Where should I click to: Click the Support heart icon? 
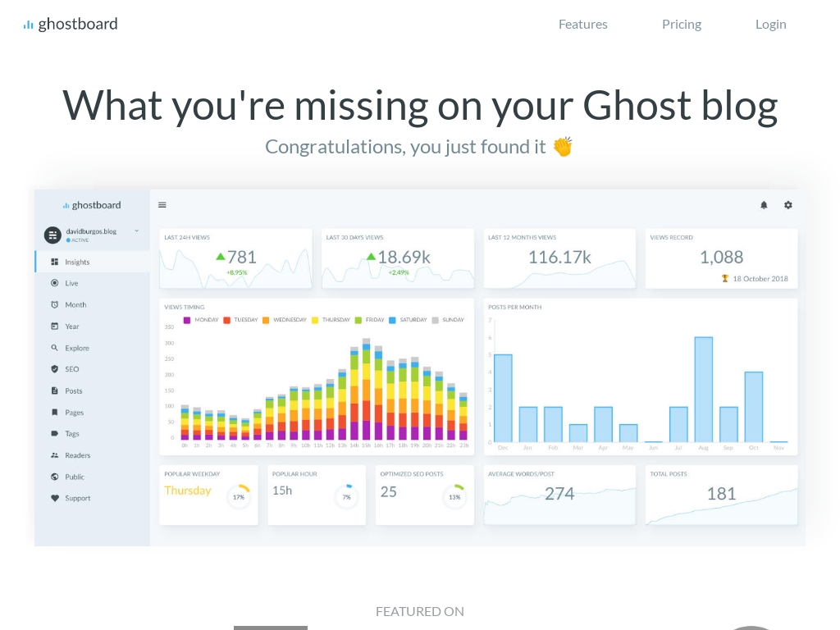coord(55,498)
